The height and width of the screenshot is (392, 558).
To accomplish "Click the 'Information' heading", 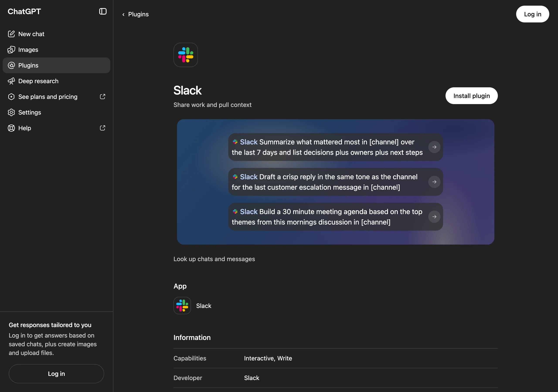I will (x=192, y=337).
